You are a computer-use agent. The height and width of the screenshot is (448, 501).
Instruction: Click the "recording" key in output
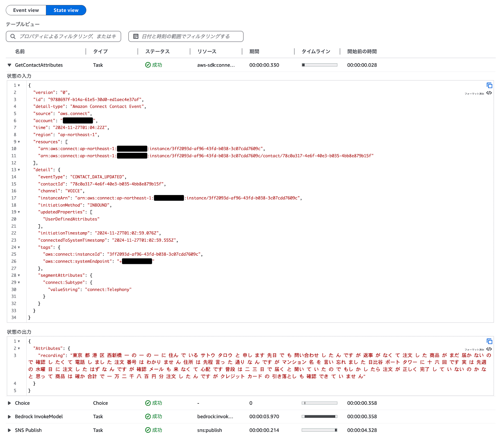click(52, 356)
